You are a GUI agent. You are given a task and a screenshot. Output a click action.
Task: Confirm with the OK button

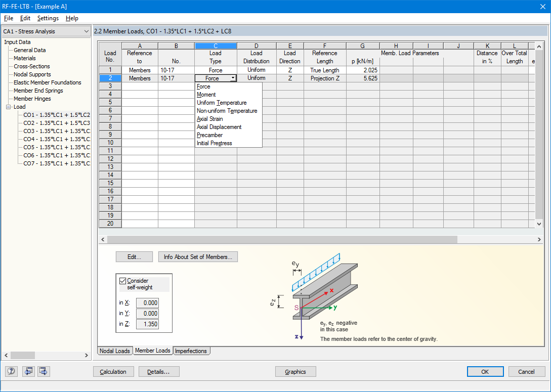485,372
